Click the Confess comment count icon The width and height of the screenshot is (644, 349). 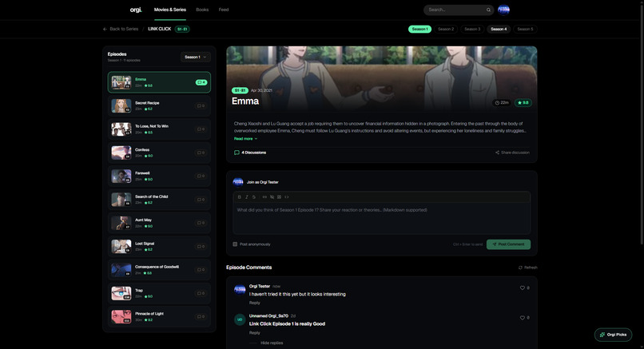201,153
